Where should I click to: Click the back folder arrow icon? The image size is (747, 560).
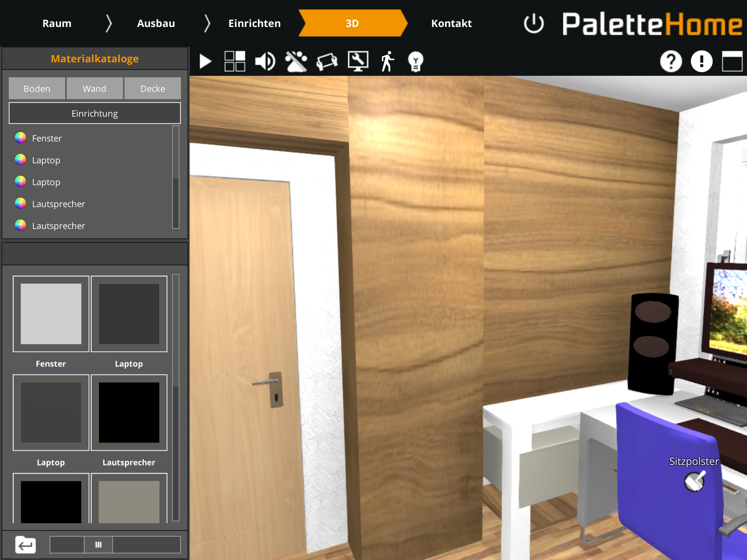click(x=25, y=544)
